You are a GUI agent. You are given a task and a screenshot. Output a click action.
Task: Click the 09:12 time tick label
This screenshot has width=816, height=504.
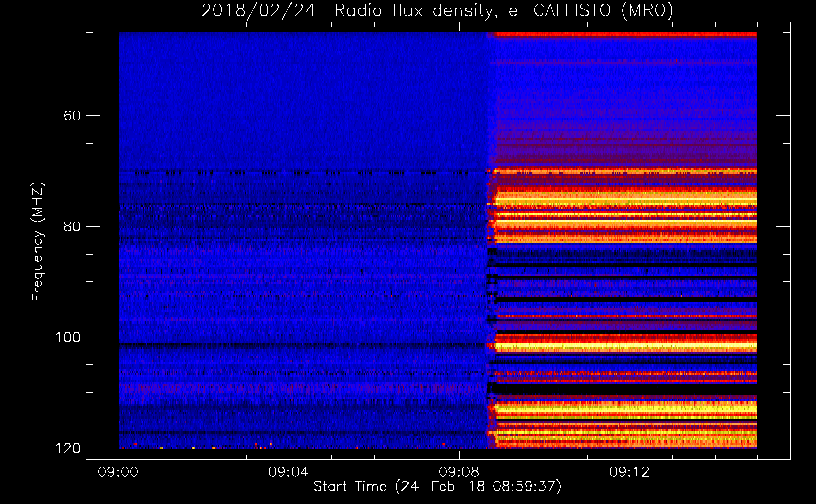pos(629,472)
